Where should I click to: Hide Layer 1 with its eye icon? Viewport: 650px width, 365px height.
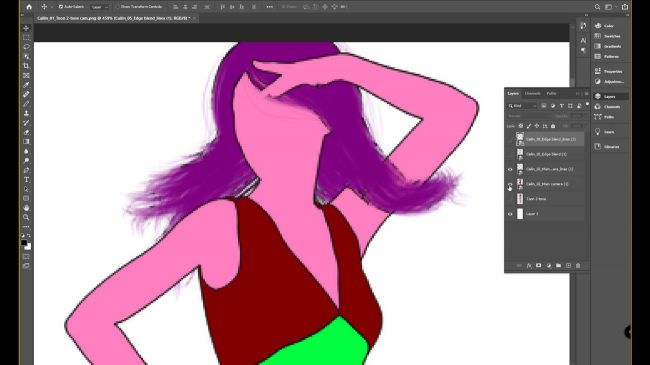[510, 214]
